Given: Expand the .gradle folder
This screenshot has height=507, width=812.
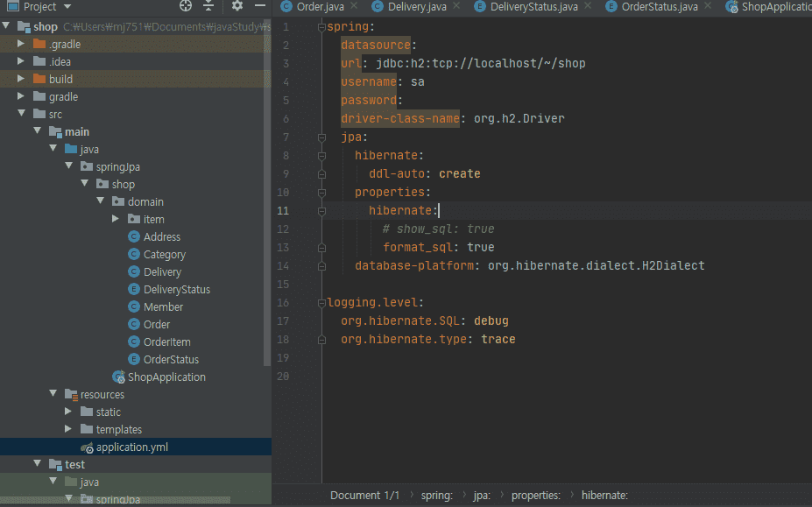Looking at the screenshot, I should (x=21, y=44).
